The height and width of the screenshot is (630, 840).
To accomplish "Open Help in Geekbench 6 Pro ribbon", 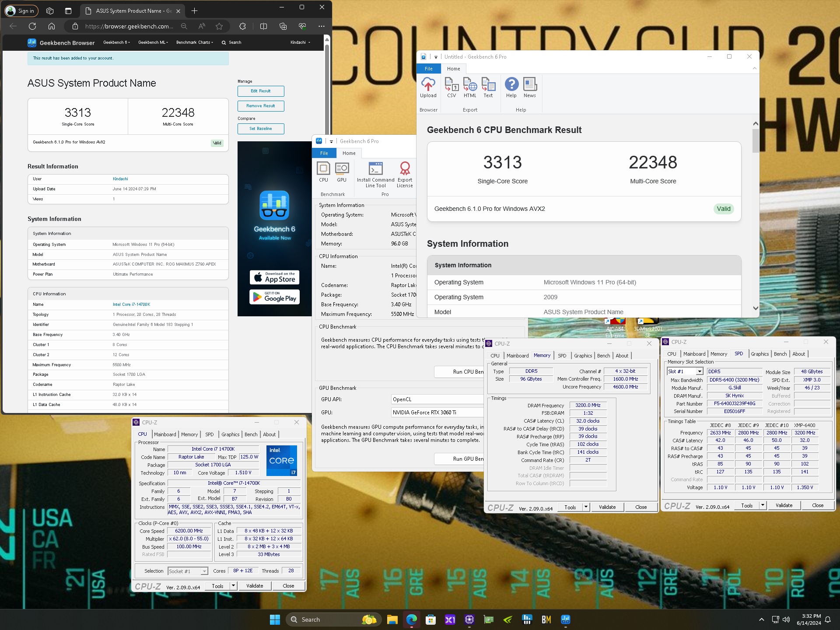I will click(x=511, y=87).
